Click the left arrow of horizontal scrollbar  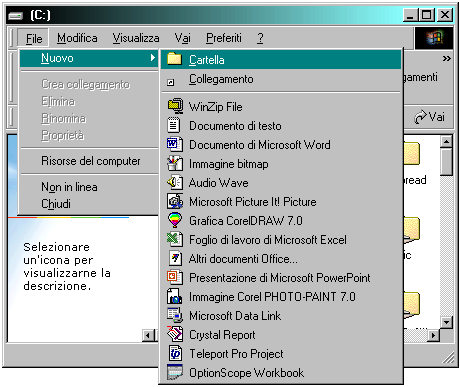148,335
